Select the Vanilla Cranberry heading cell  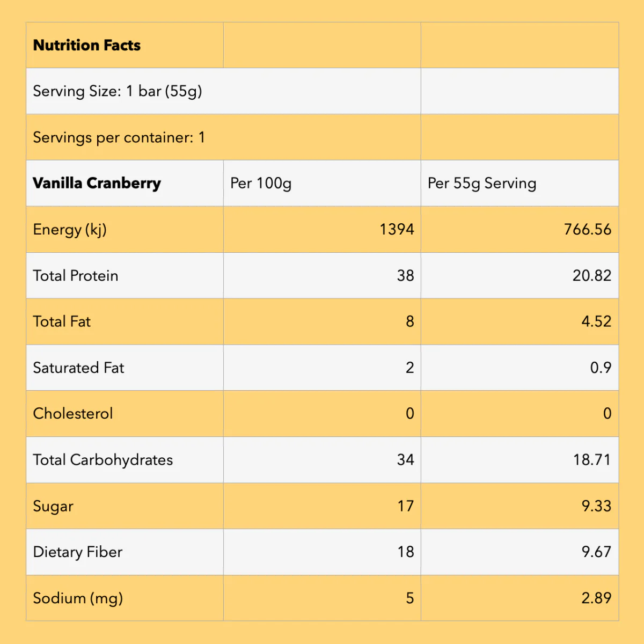pyautogui.click(x=125, y=184)
